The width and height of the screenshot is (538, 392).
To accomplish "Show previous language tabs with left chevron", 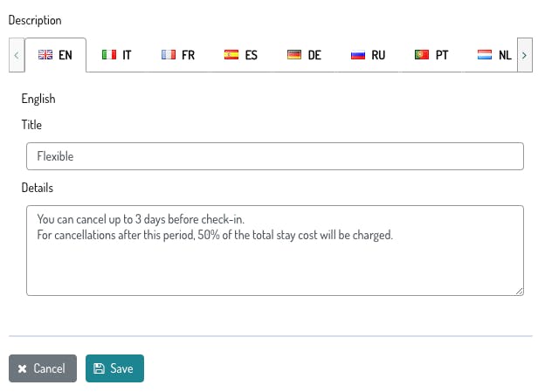I will [x=17, y=55].
